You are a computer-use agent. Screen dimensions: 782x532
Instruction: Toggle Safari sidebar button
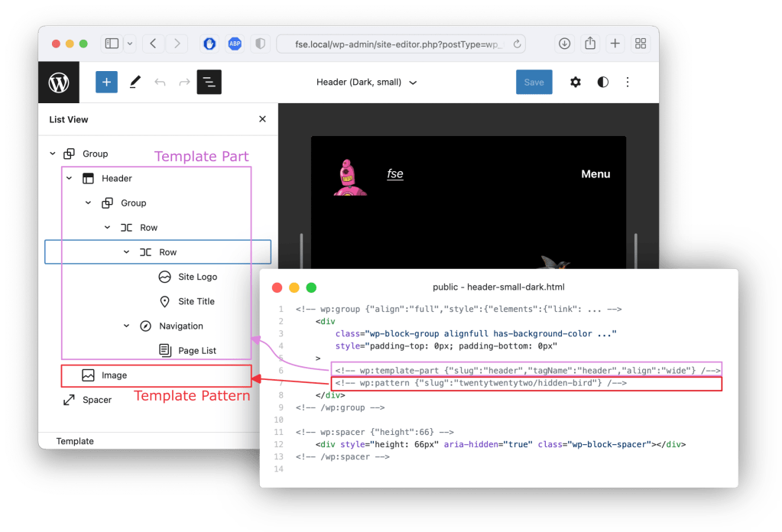coord(112,44)
